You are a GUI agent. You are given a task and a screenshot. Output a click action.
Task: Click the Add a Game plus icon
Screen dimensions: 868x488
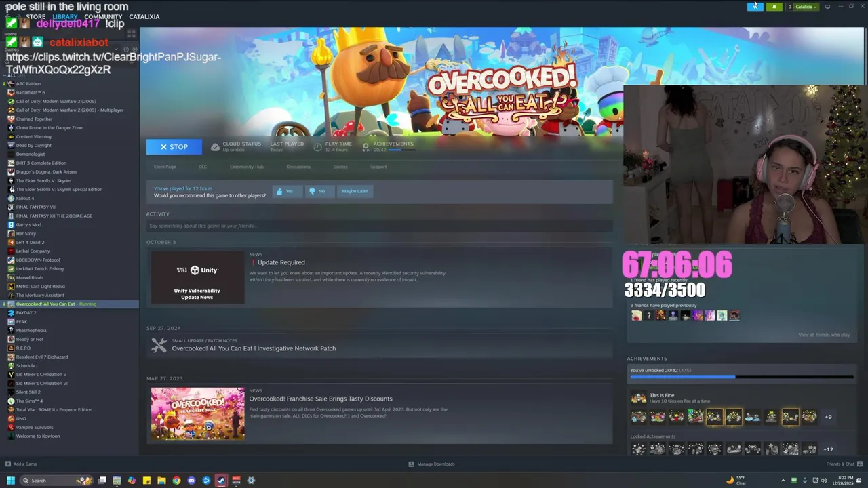point(8,464)
